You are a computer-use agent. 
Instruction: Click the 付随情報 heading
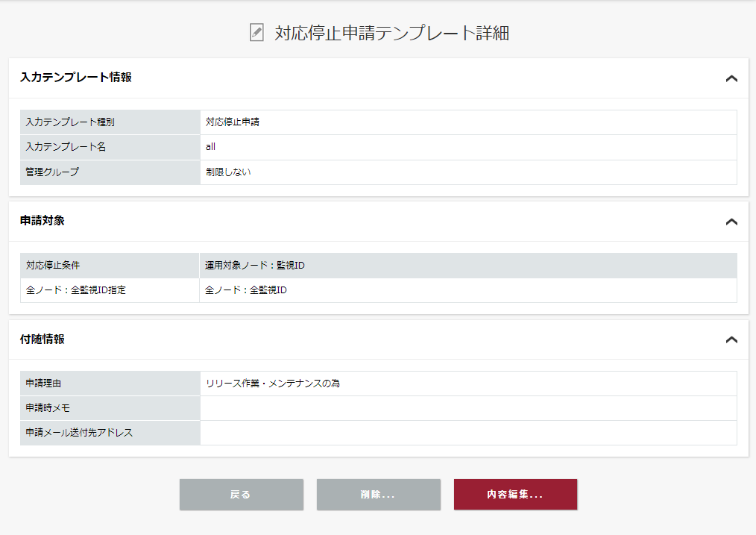[42, 340]
